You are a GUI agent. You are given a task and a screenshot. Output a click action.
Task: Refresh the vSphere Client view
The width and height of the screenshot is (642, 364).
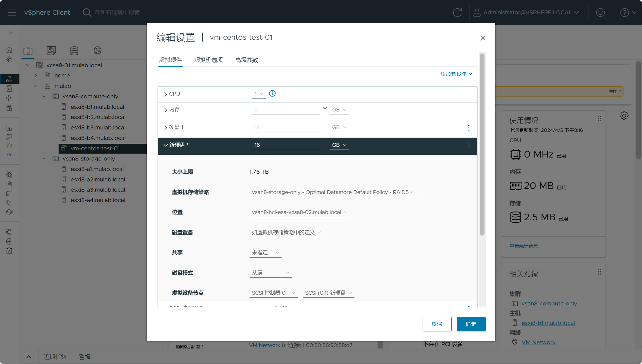(457, 13)
